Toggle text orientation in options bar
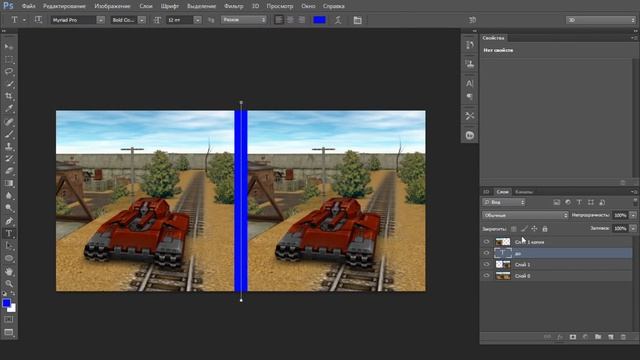The width and height of the screenshot is (640, 360). coord(38,20)
